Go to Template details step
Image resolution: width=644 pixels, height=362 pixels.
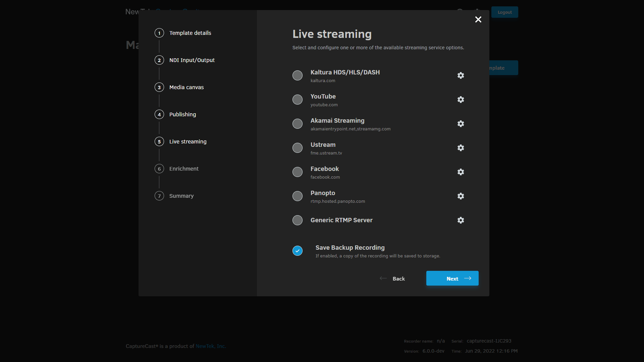[190, 33]
